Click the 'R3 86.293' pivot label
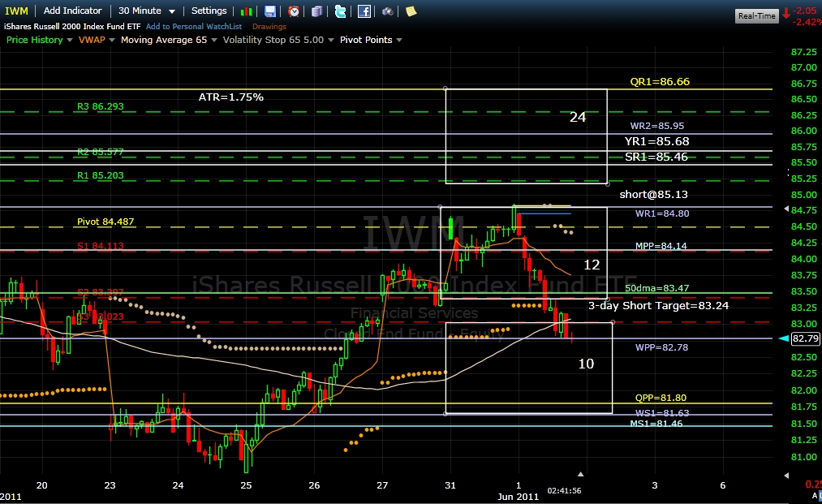The height and width of the screenshot is (504, 822). pos(101,106)
